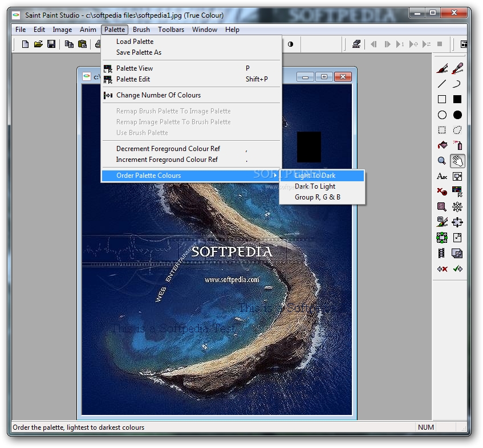
Task: Create a new image from the toolbar
Action: (x=25, y=44)
